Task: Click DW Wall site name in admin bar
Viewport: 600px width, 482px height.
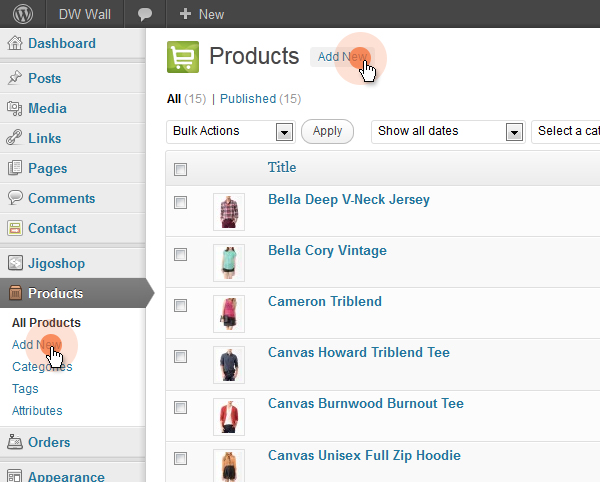Action: [85, 15]
